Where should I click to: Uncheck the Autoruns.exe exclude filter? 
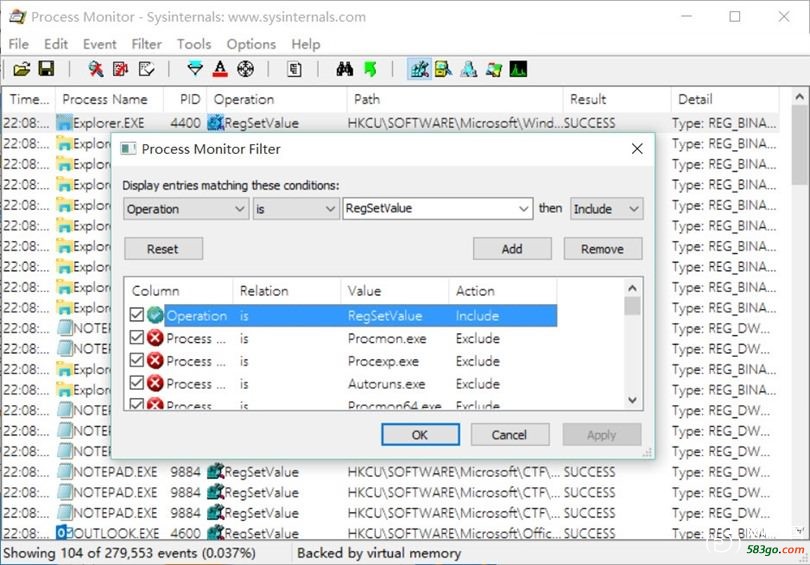coord(136,383)
